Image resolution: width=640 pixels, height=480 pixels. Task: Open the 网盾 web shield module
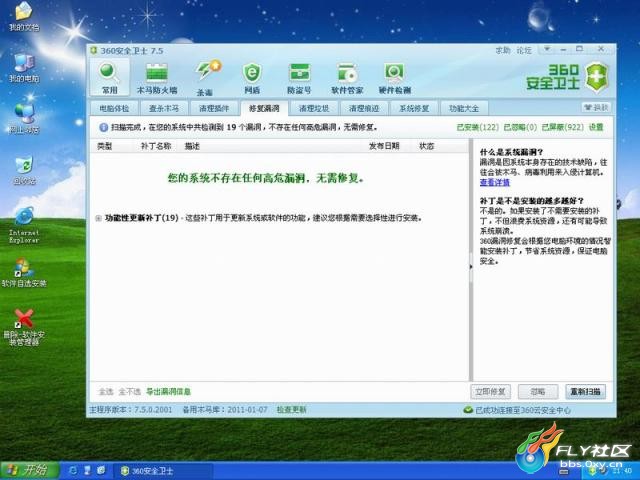252,79
